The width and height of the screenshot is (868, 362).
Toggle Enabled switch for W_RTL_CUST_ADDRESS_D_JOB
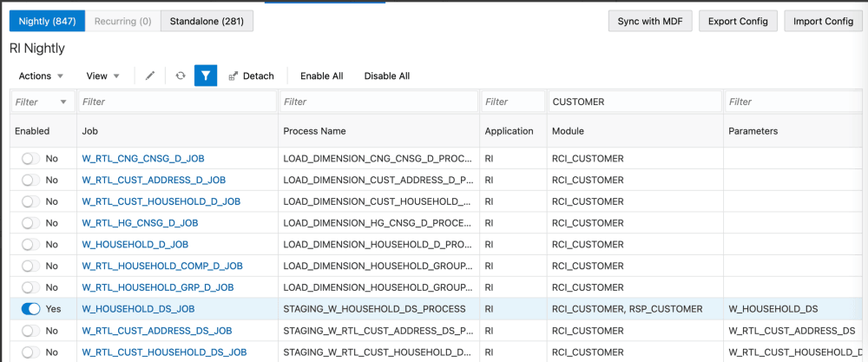tap(31, 180)
